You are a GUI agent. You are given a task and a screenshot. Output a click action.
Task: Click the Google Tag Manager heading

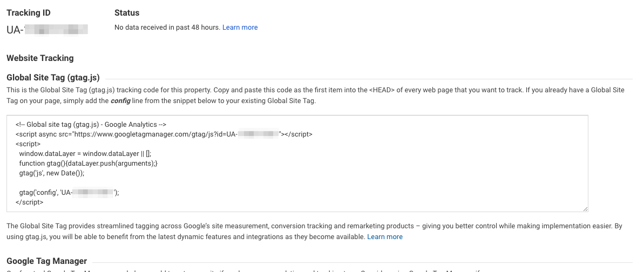tap(46, 261)
